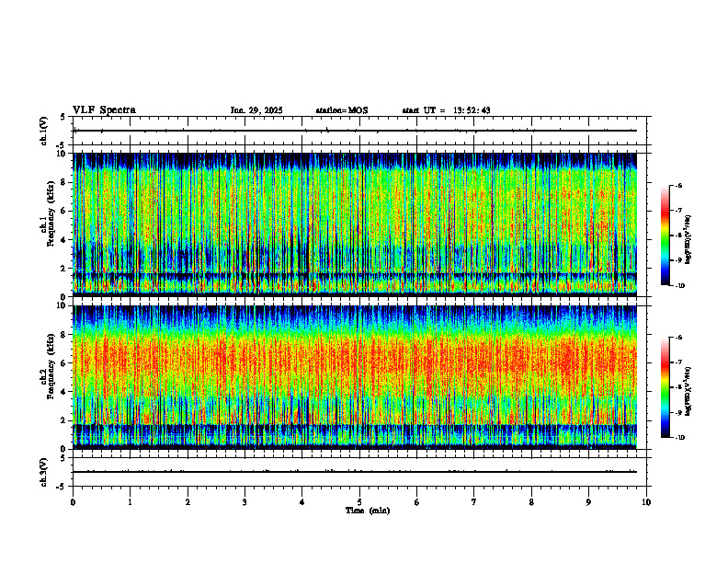The image size is (728, 563).
Task: Click time axis tick label "9"
Action: pyautogui.click(x=588, y=502)
